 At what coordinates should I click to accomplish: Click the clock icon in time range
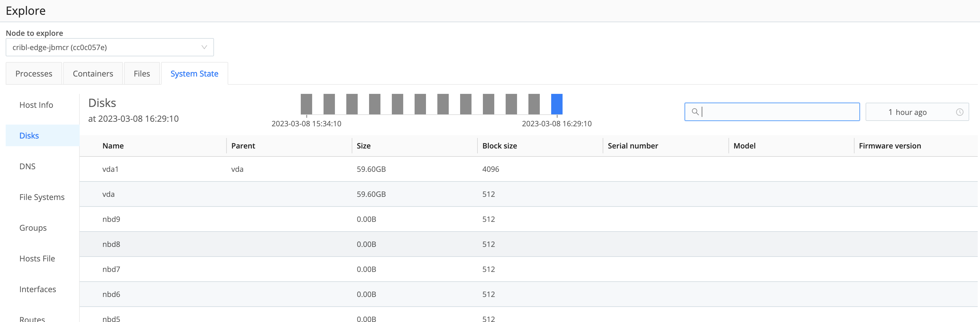click(x=960, y=112)
